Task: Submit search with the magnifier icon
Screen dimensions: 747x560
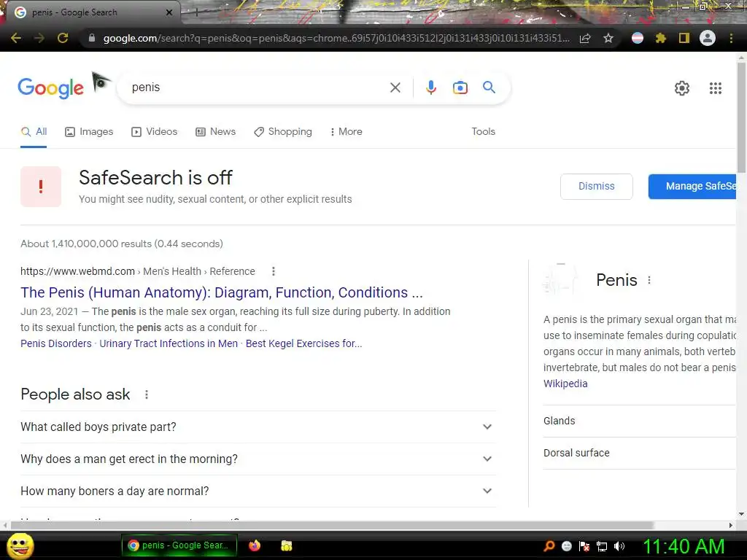Action: 489,87
